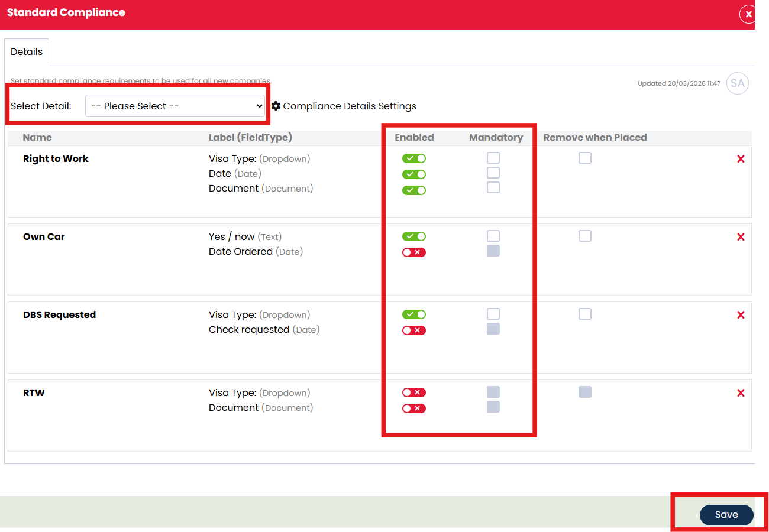Remove the DBS Requested row
This screenshot has height=532, width=769.
pos(741,315)
